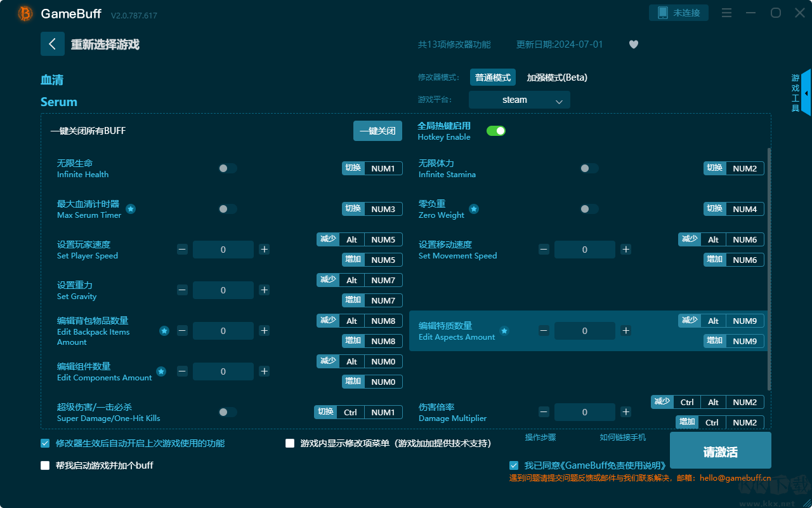The height and width of the screenshot is (508, 812).
Task: Select 普通模式 modifier mode
Action: coord(493,77)
